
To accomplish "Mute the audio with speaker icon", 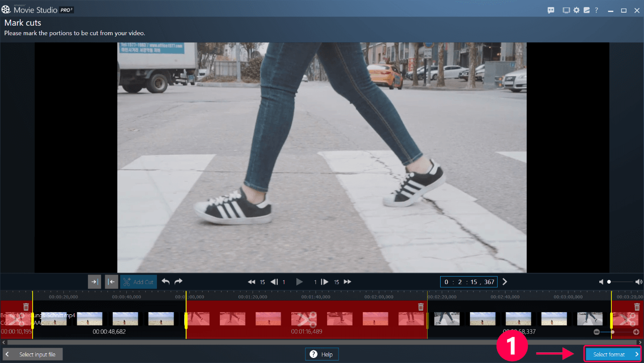I will click(601, 282).
